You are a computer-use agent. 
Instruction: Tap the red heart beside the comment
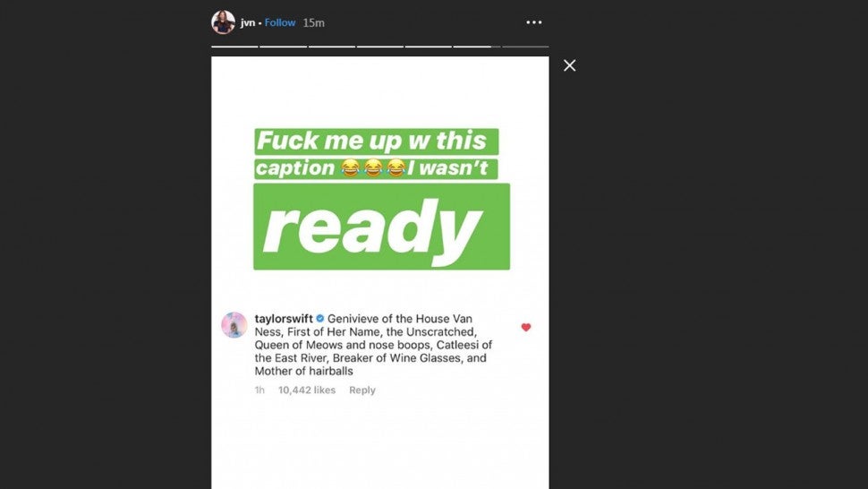[x=525, y=328]
